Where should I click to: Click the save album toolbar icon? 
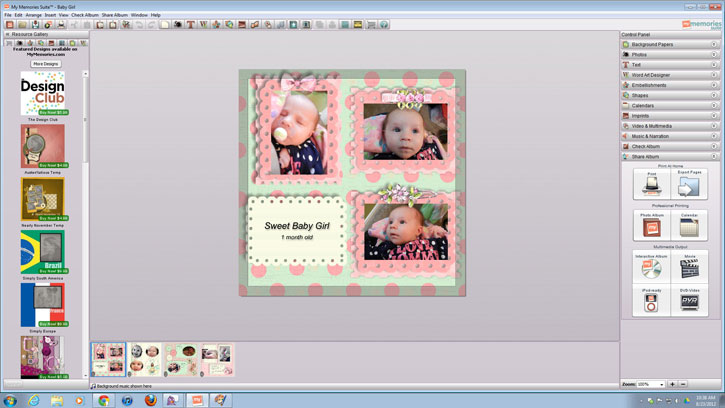click(x=35, y=25)
